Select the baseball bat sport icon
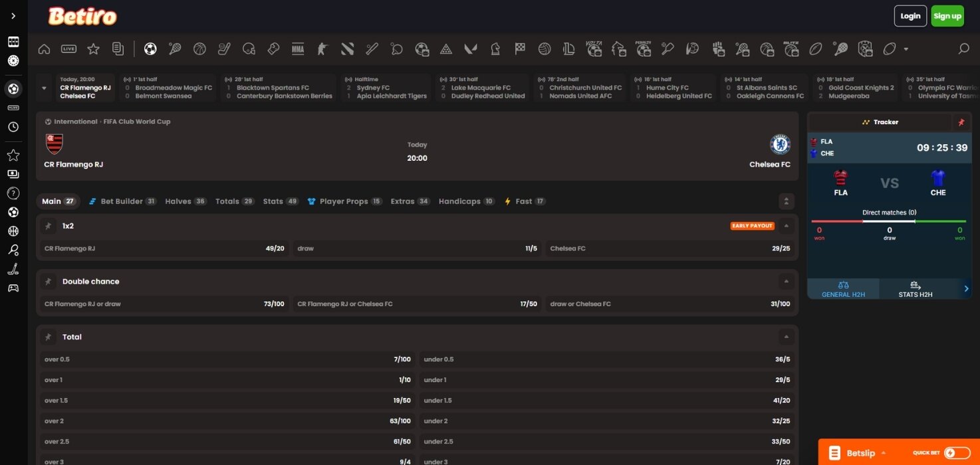The width and height of the screenshot is (980, 465). coord(372,48)
